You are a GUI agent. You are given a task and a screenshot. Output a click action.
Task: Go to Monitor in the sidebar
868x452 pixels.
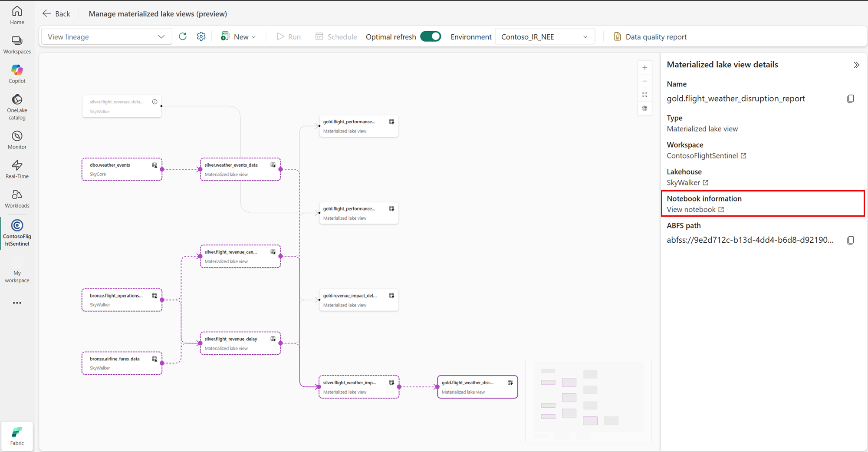[x=17, y=140]
